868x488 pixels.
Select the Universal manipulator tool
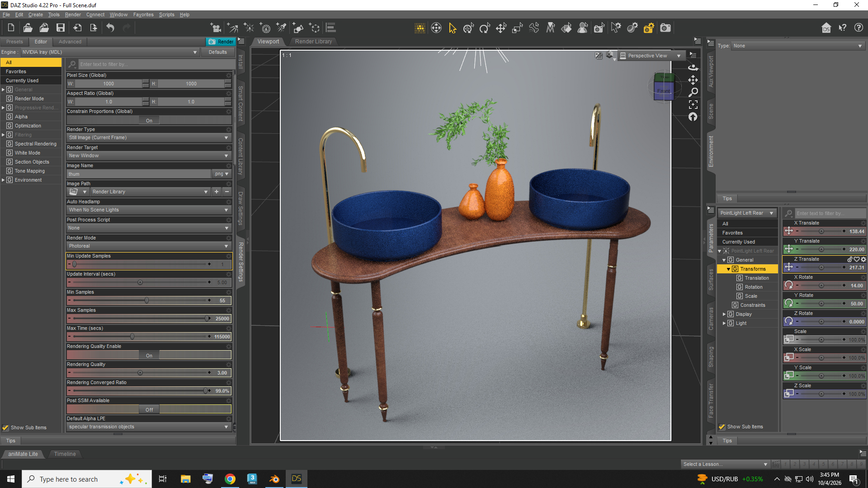(x=468, y=28)
